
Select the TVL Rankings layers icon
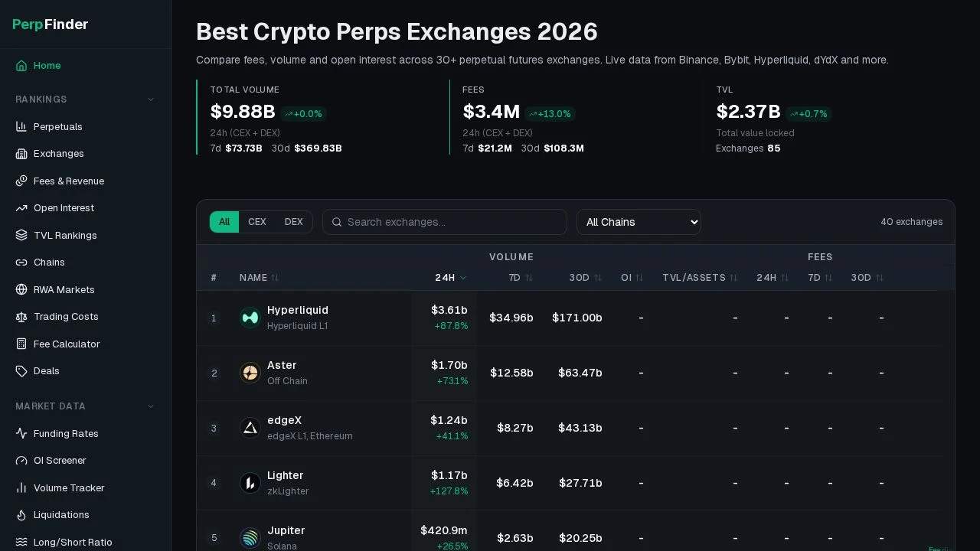[22, 235]
